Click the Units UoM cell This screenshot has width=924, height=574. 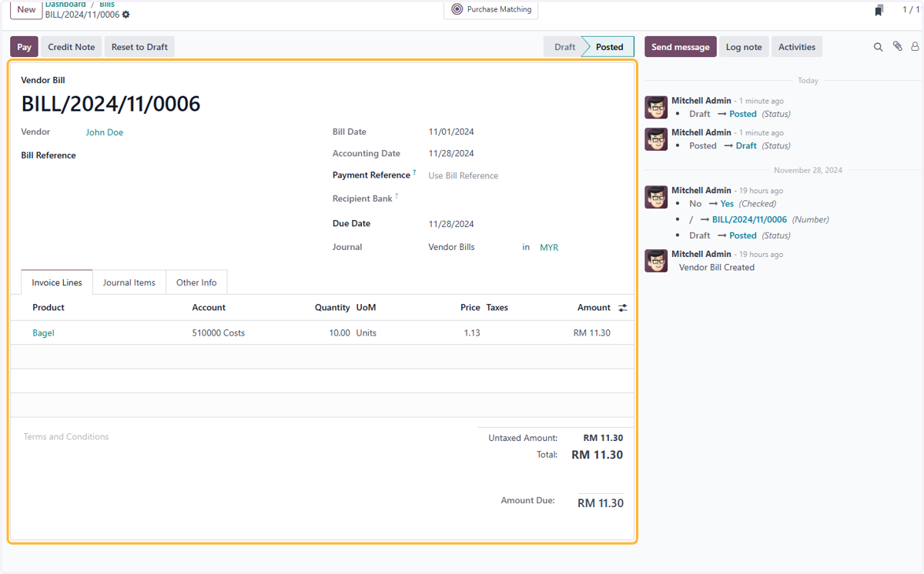pos(367,333)
